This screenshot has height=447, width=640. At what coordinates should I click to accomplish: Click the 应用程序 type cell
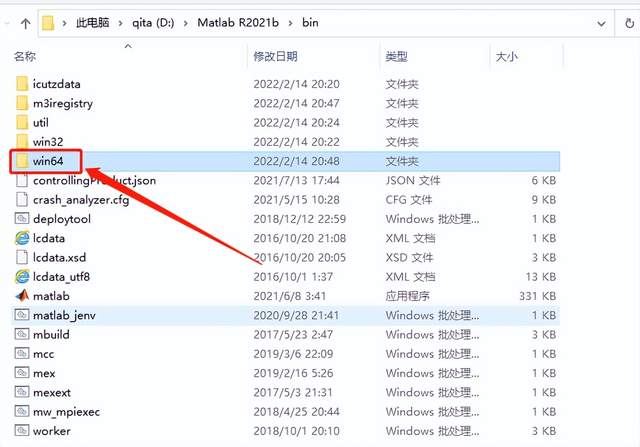[407, 296]
